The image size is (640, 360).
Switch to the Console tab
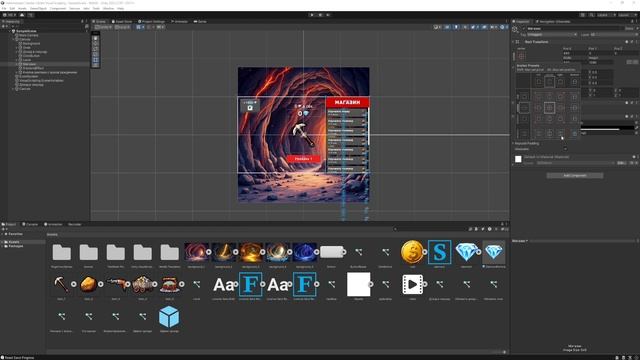pyautogui.click(x=30, y=224)
